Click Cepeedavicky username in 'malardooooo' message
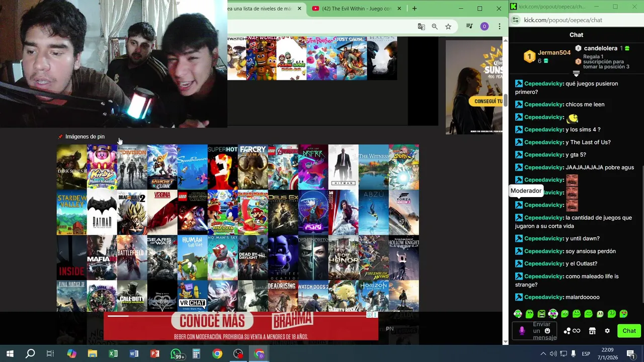Viewport: 644px width, 362px height. [x=543, y=297]
